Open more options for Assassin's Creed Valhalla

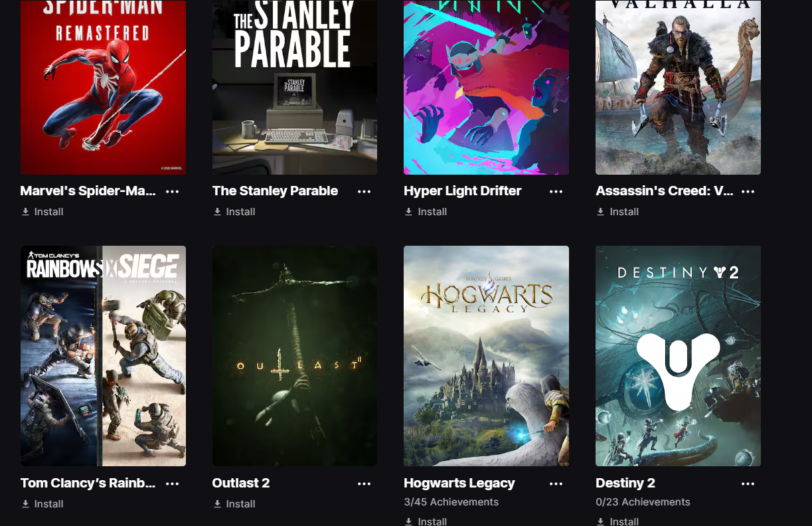748,191
